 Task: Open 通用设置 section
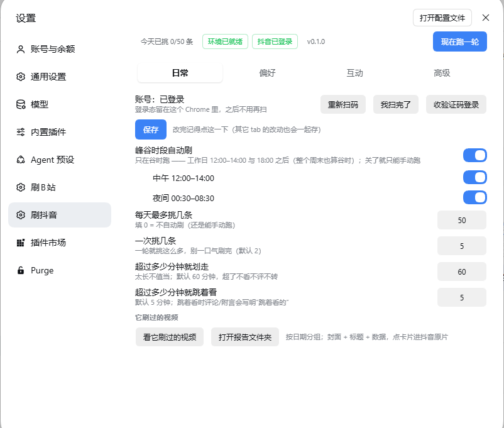click(x=60, y=77)
